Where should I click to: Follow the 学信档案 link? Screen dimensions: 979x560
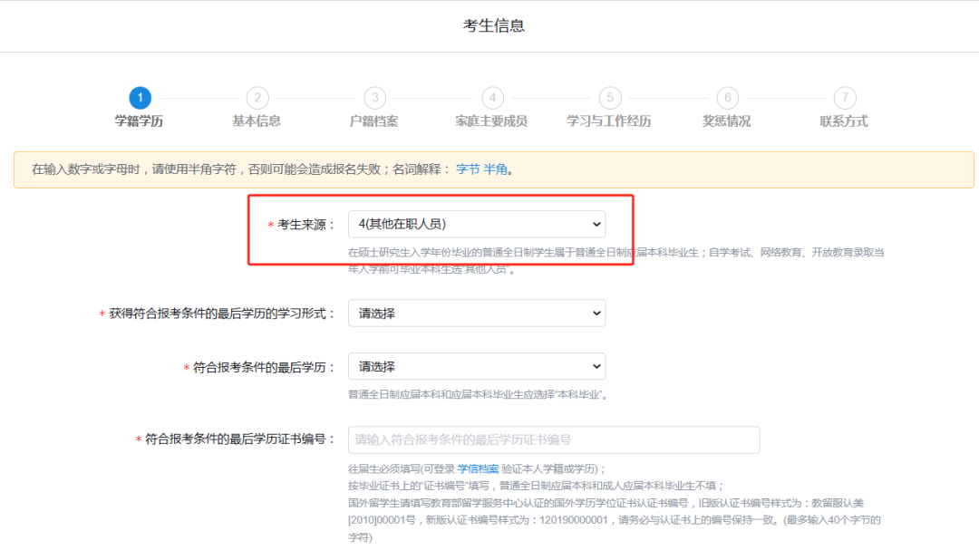[478, 468]
